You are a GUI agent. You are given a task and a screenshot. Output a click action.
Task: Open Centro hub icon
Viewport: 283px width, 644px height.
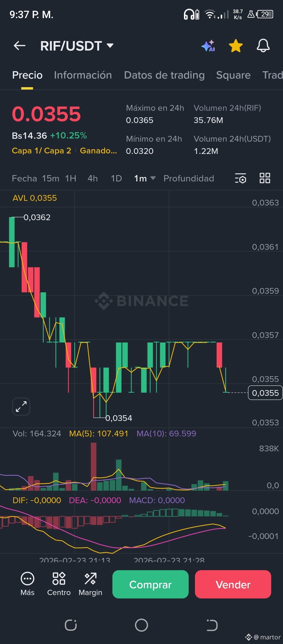click(59, 584)
